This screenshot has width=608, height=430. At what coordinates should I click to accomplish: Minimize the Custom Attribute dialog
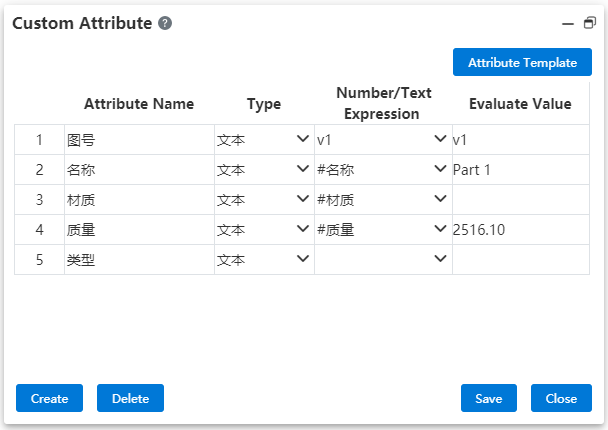pyautogui.click(x=568, y=24)
